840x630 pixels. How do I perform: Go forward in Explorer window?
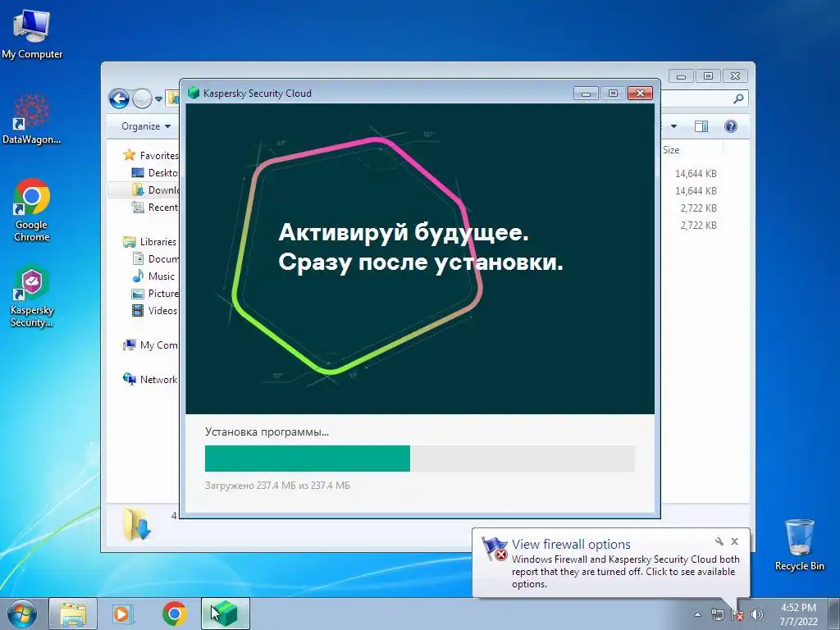(142, 98)
